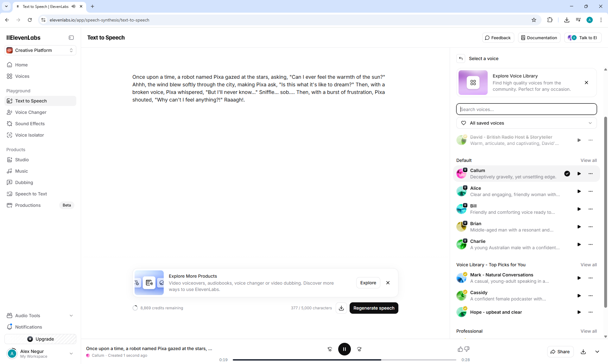Open more options for Brian voice
This screenshot has width=608, height=364.
[591, 227]
